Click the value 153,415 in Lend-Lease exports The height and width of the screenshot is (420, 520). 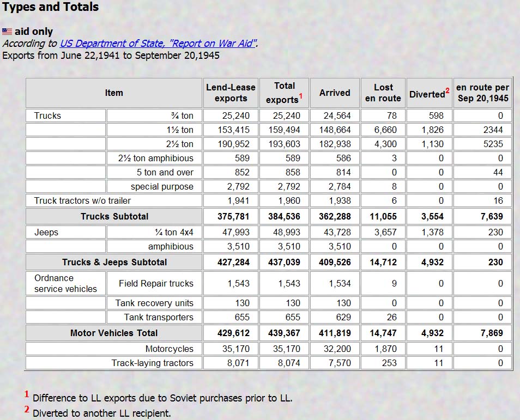pos(233,130)
